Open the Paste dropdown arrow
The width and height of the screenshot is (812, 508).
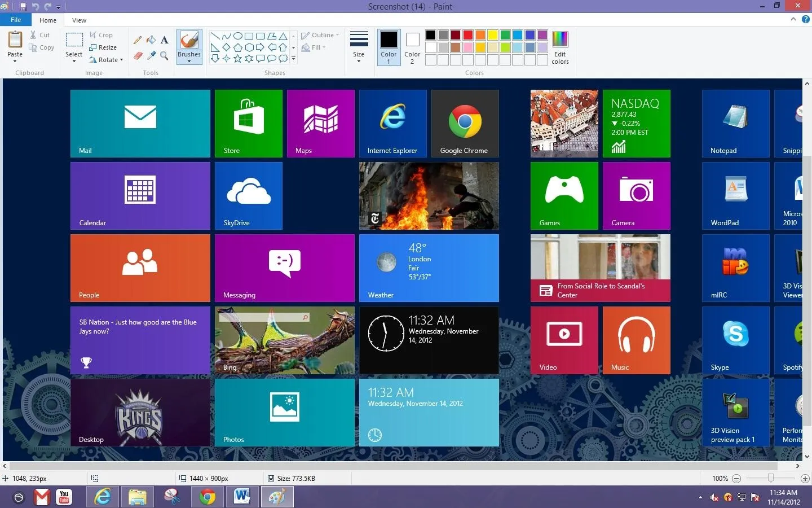click(15, 61)
